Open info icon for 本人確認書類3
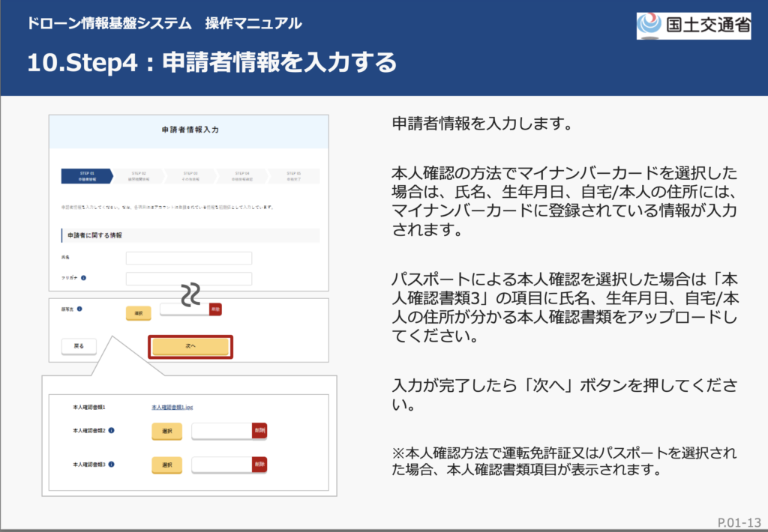Image resolution: width=768 pixels, height=532 pixels. 111,465
